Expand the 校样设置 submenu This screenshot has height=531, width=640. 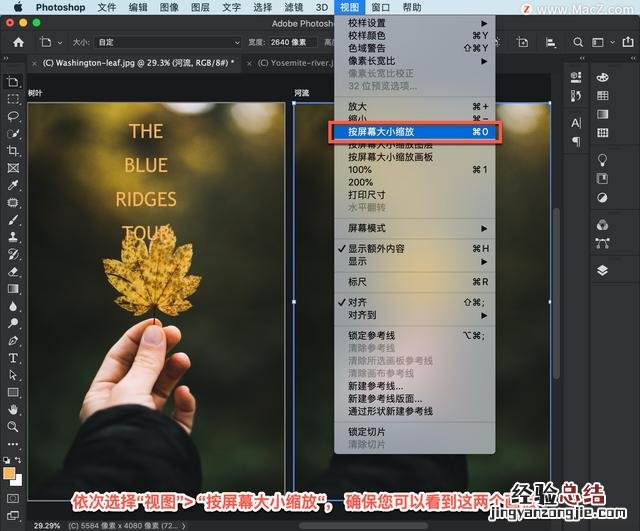pos(368,23)
